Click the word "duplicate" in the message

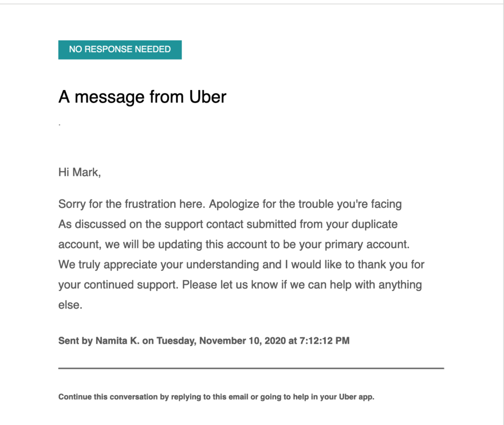pos(372,224)
